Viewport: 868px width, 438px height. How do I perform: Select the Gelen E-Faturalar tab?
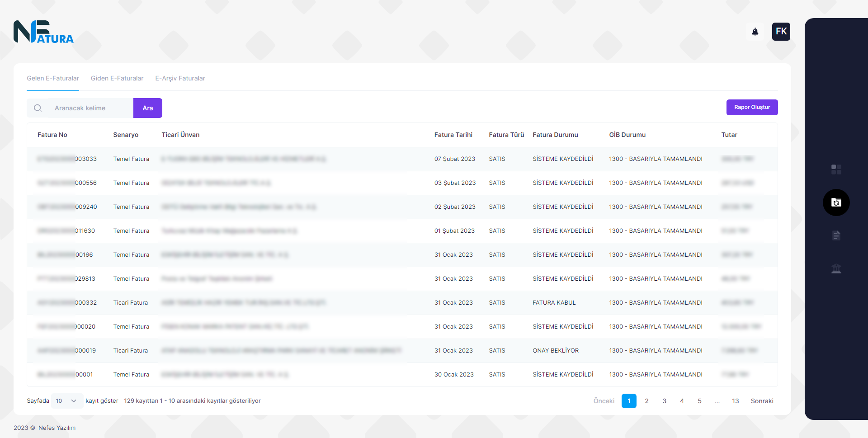click(x=53, y=78)
